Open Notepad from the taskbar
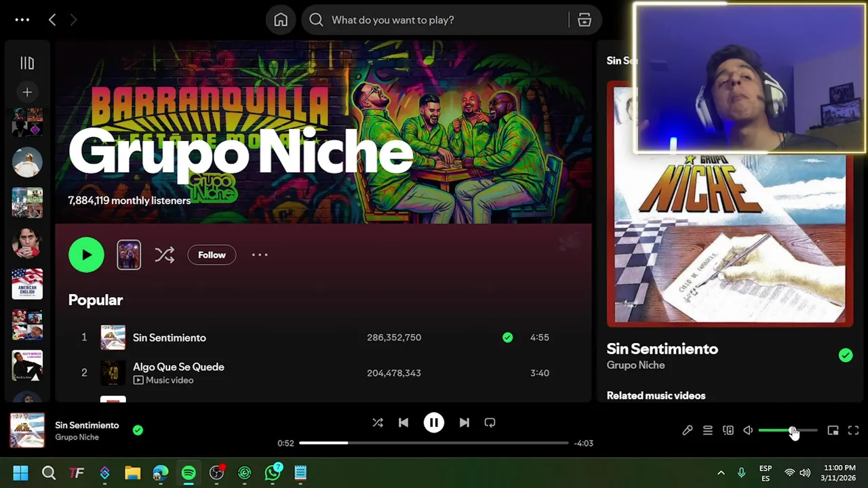This screenshot has width=868, height=488. [300, 472]
